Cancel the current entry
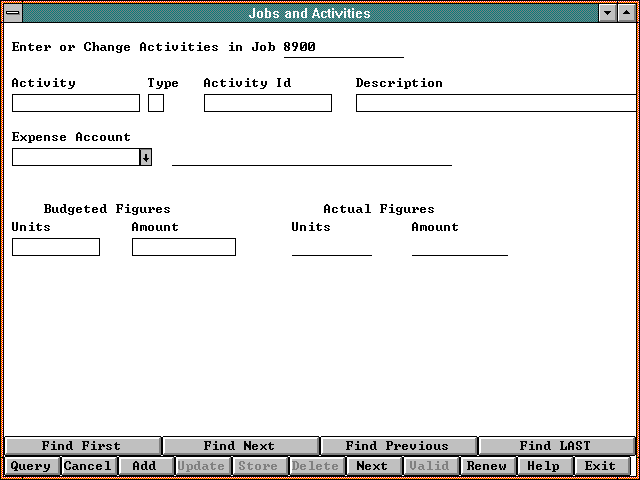Screen dimensions: 640x480 pyautogui.click(x=88, y=466)
